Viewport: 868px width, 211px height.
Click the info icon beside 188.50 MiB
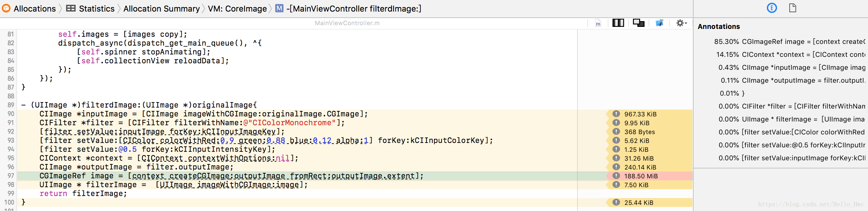click(x=616, y=176)
